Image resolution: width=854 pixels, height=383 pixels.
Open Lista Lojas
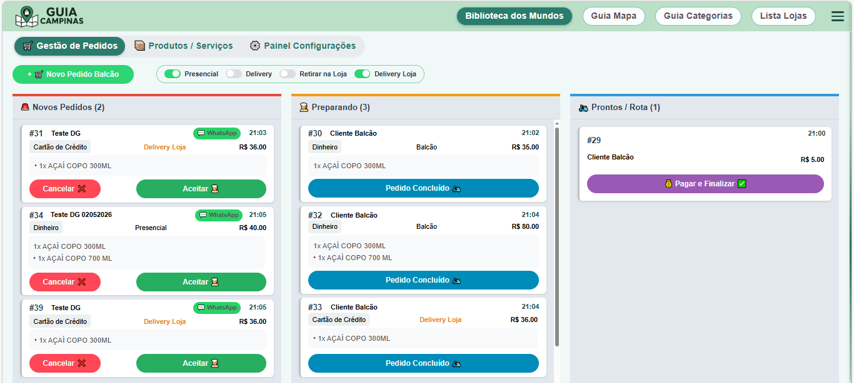pos(784,16)
